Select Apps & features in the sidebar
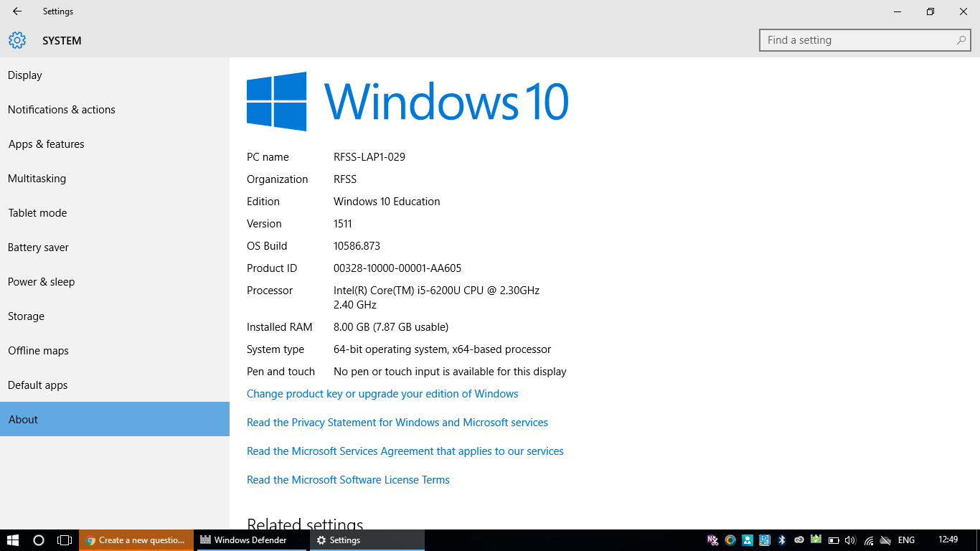 pyautogui.click(x=115, y=143)
